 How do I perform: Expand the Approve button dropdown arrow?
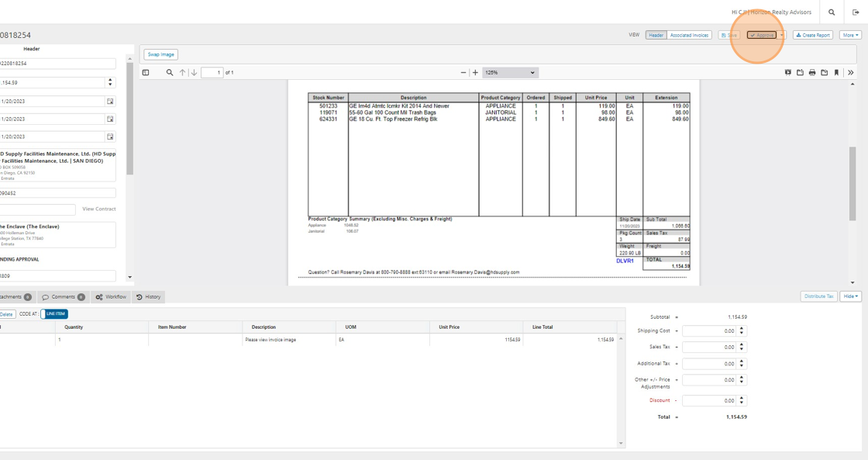tap(782, 35)
